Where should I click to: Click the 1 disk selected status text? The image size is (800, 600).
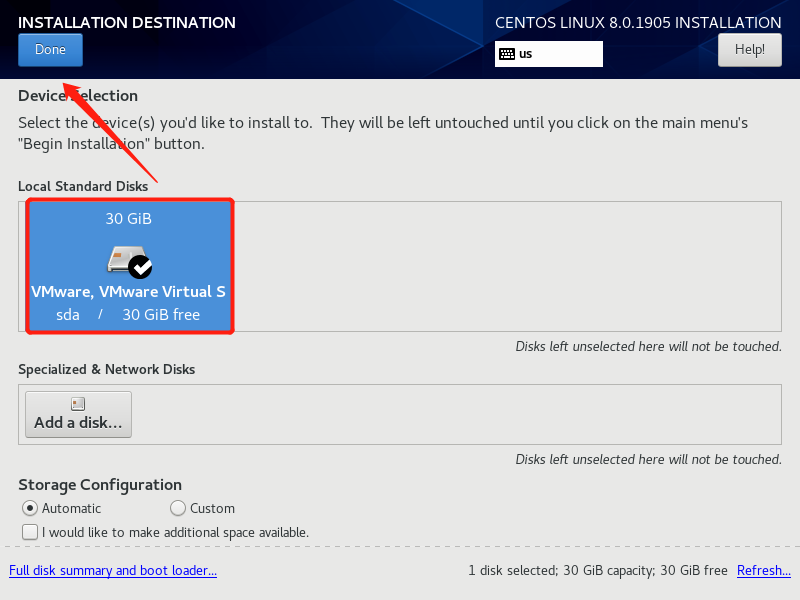(598, 570)
